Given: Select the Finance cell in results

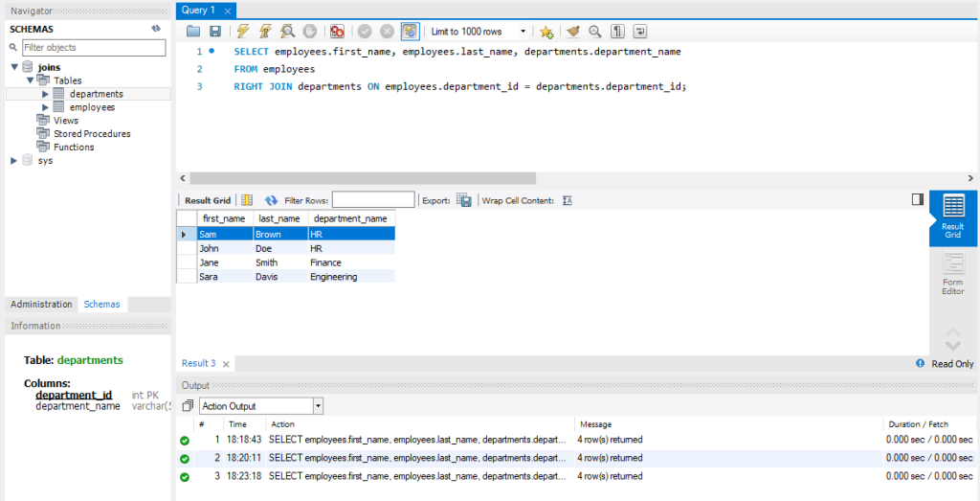Looking at the screenshot, I should [x=351, y=262].
